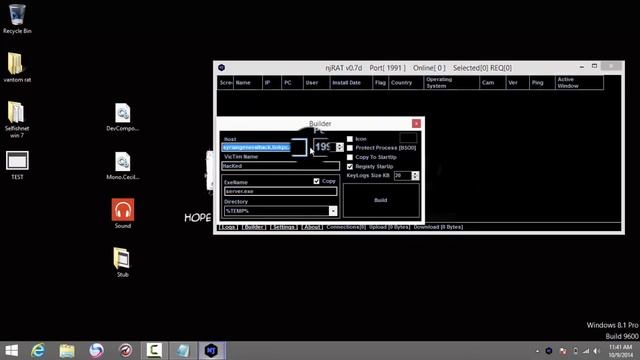The image size is (640, 360).
Task: Enable Protect Process [BSOD] checkbox
Action: coord(350,148)
